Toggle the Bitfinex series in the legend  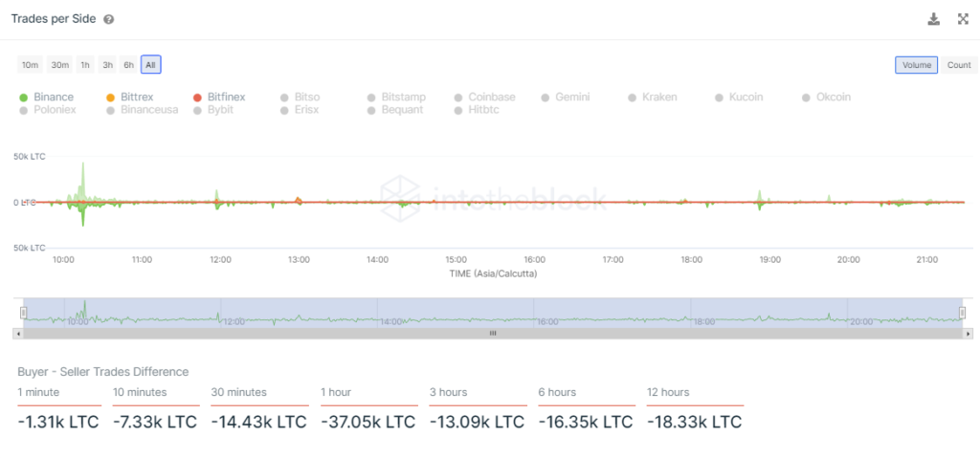click(x=219, y=97)
